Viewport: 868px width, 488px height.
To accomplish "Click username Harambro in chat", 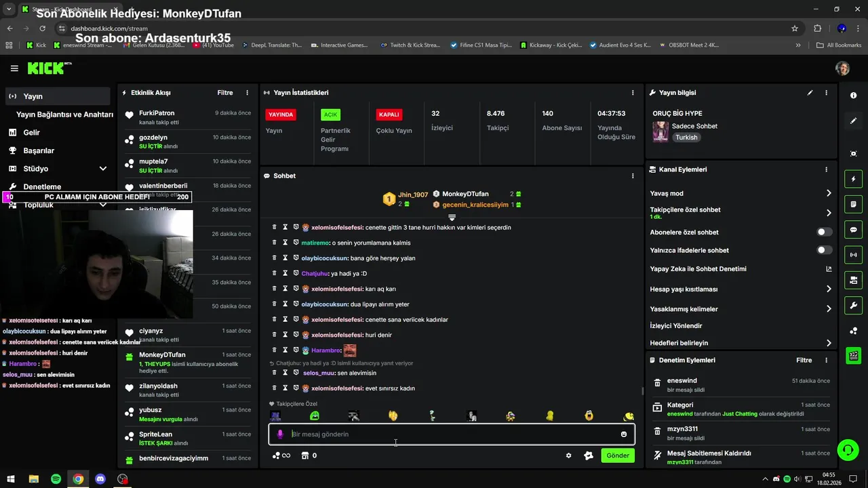I will [325, 350].
